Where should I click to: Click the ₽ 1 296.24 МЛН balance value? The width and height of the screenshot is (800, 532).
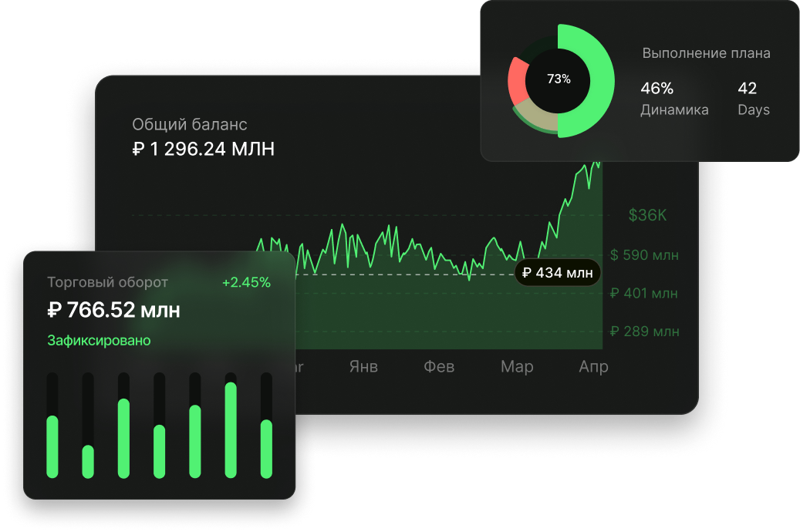tap(204, 150)
